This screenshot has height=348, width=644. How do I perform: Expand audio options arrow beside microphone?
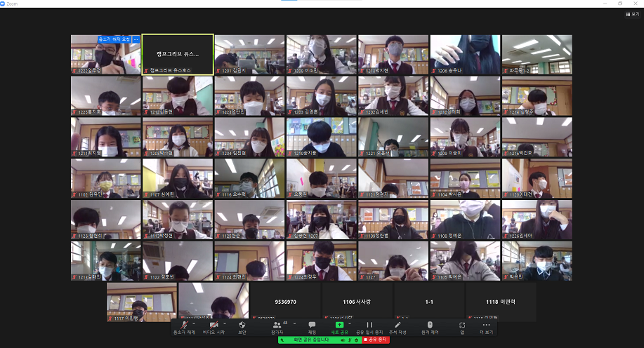point(195,323)
